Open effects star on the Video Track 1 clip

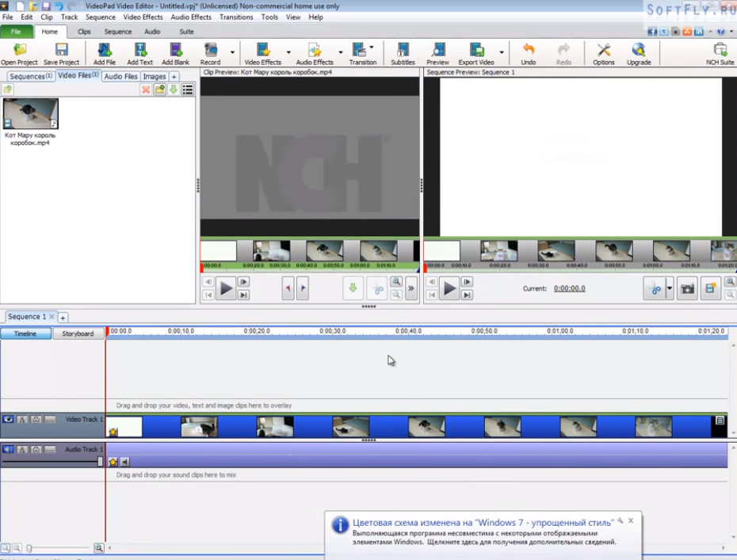click(x=113, y=432)
